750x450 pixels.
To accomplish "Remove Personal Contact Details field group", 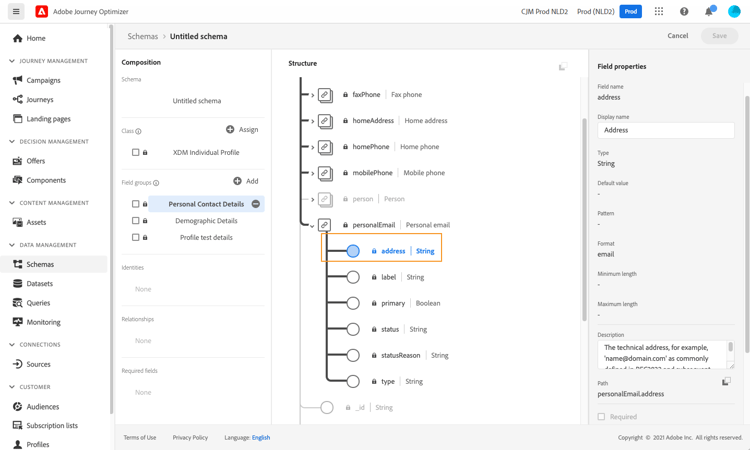I will [256, 204].
